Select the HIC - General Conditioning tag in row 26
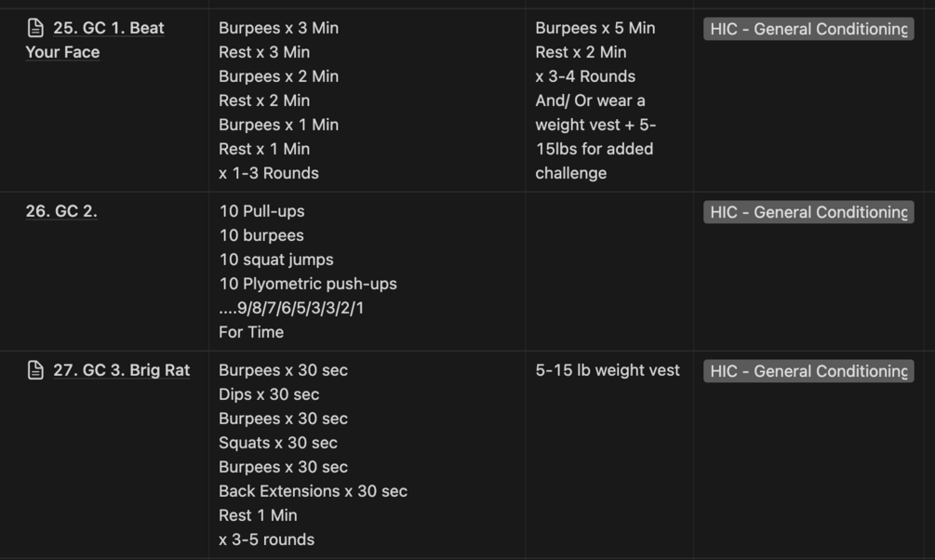Viewport: 935px width, 560px height. coord(808,212)
